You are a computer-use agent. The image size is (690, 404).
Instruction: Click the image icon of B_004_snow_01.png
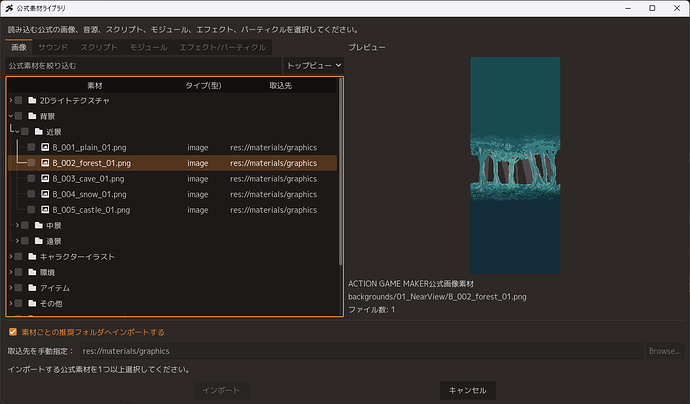tap(45, 194)
